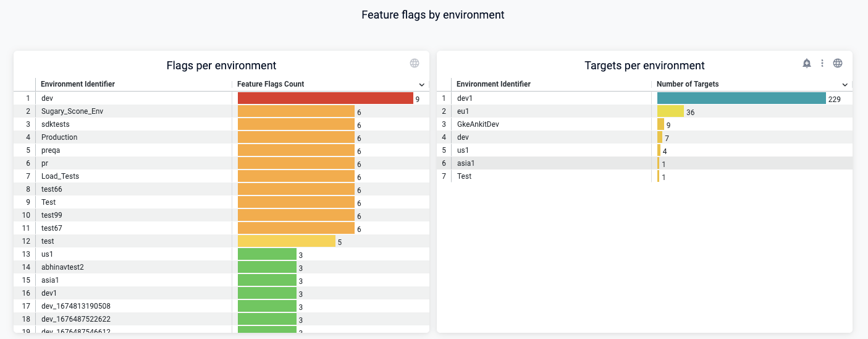Viewport: 868px width, 339px height.
Task: Select the GkeAnkitDev environment cell
Action: click(x=478, y=124)
